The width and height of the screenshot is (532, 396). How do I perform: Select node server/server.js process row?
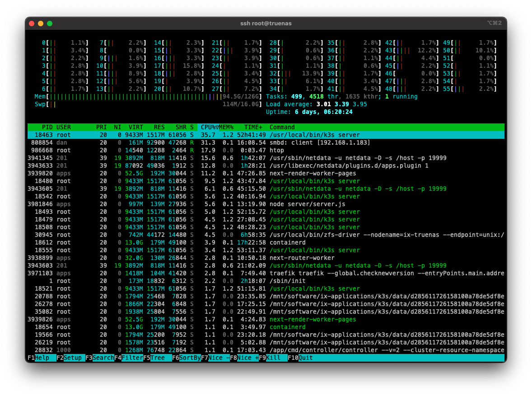(x=266, y=204)
